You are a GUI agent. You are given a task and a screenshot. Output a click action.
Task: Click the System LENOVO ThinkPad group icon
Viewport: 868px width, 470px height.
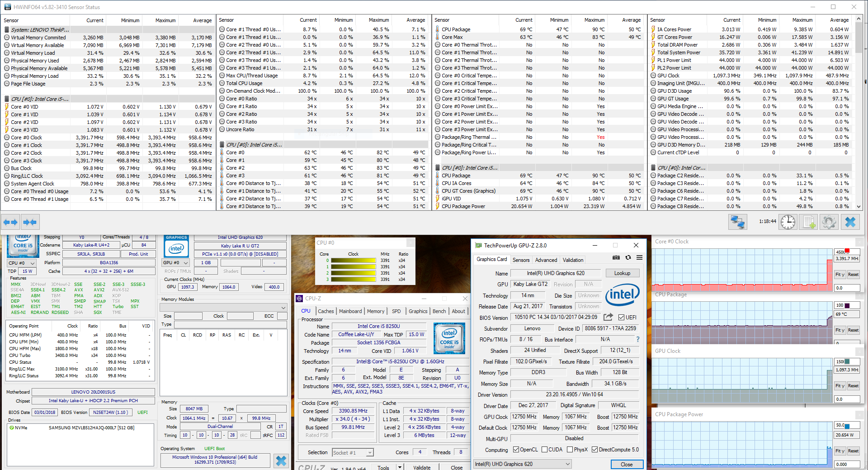point(7,30)
